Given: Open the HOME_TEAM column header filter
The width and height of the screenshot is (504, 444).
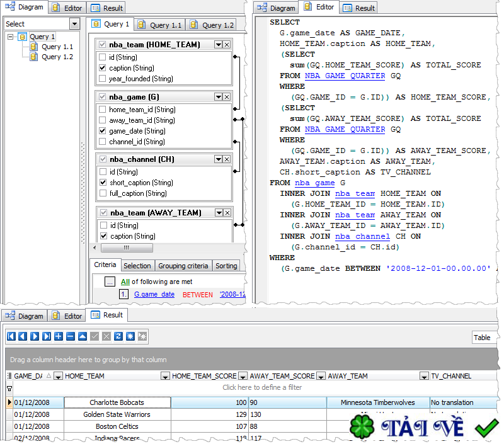Looking at the screenshot, I should [x=165, y=376].
